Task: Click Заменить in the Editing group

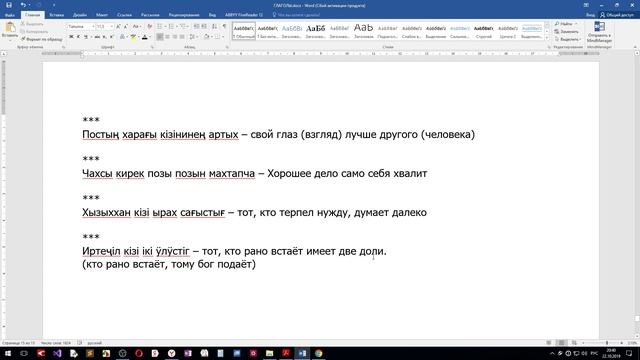Action: point(567,32)
